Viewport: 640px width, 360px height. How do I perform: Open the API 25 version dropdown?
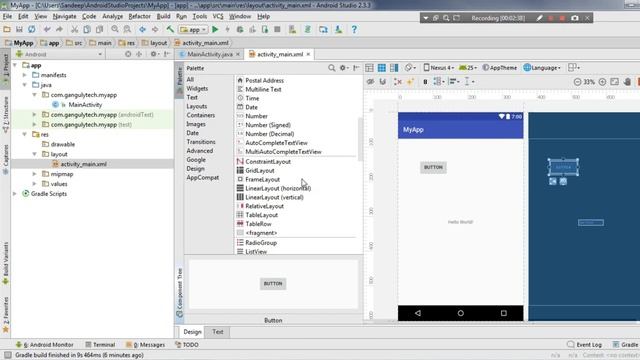click(x=468, y=68)
